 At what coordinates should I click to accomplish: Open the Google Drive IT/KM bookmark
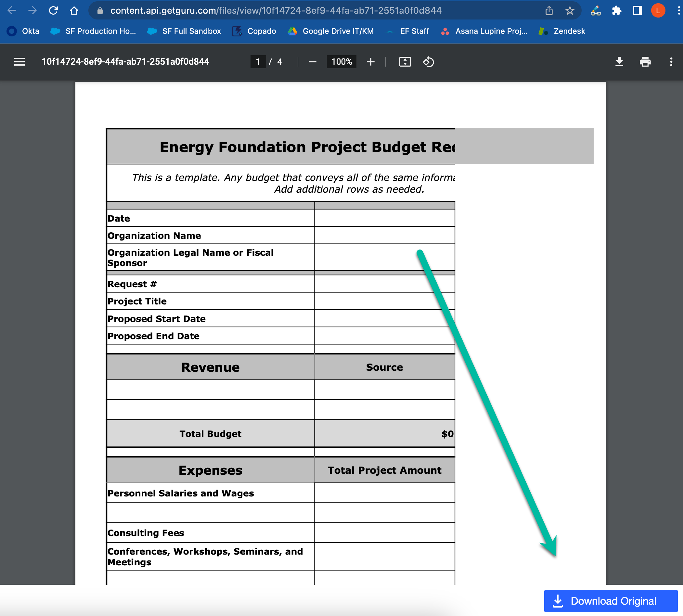pyautogui.click(x=331, y=31)
